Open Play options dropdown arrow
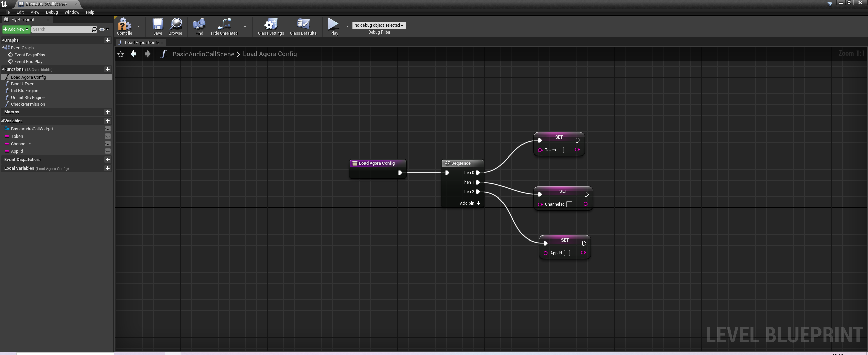This screenshot has width=868, height=355. (x=347, y=26)
